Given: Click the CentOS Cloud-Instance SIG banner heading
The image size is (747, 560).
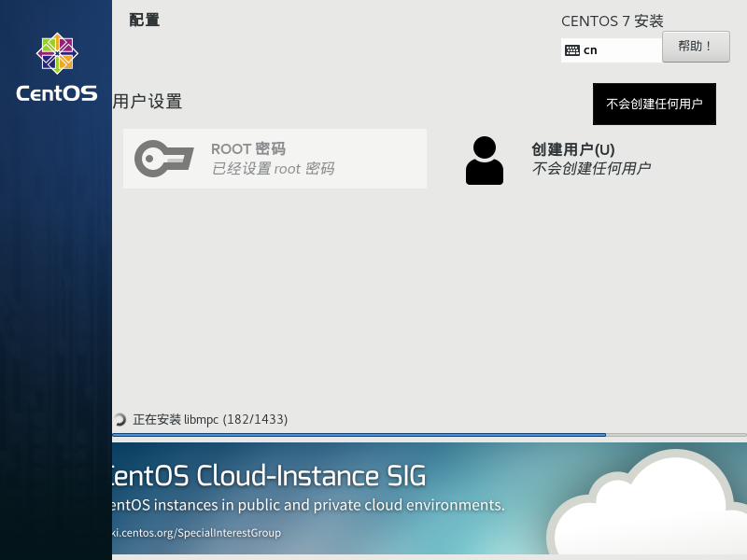Looking at the screenshot, I should coord(269,476).
